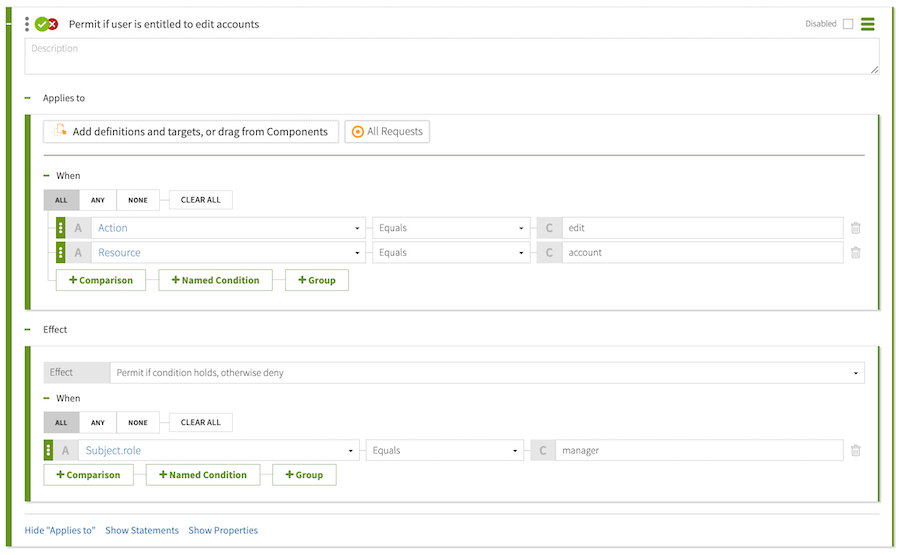
Task: Click the permit/deny rule status icon
Action: coord(46,24)
